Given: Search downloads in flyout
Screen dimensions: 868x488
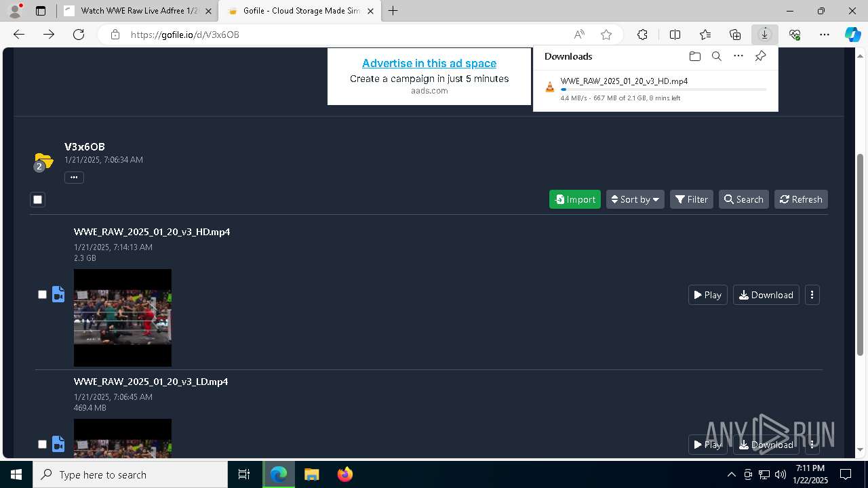Looking at the screenshot, I should pos(716,56).
